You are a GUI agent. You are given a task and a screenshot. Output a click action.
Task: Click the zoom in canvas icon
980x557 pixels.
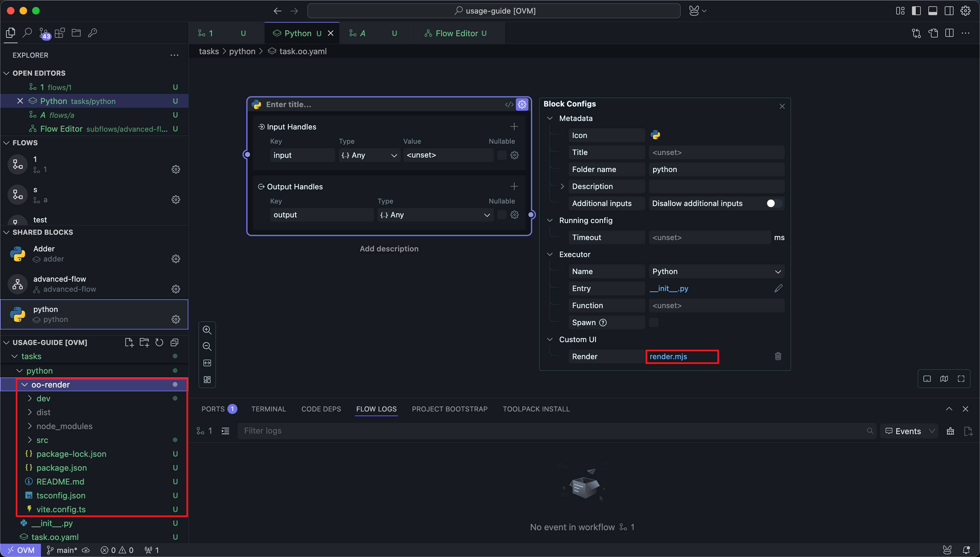point(207,330)
